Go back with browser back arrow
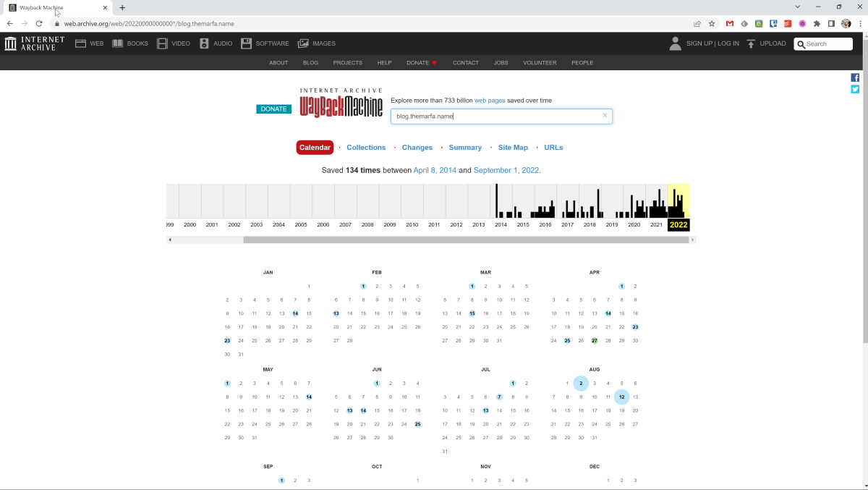 (x=10, y=23)
